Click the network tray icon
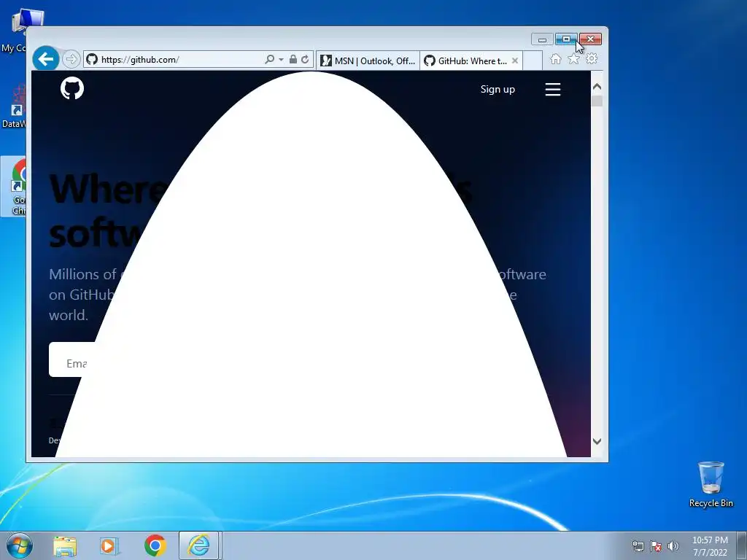Screen dimensions: 747x560 [x=638, y=546]
